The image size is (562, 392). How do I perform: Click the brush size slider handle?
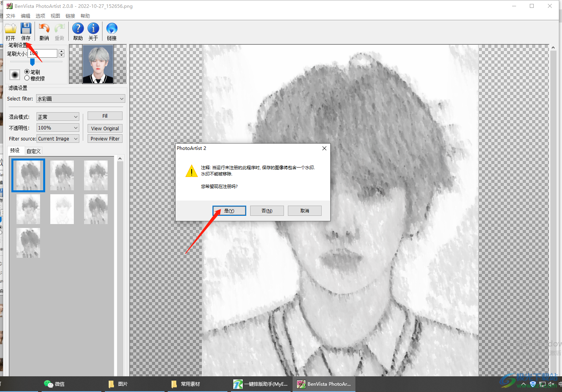tap(32, 62)
